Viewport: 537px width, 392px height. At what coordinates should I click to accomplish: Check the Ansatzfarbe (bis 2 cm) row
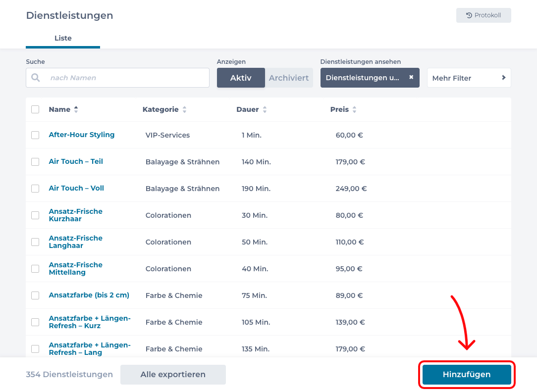click(35, 295)
